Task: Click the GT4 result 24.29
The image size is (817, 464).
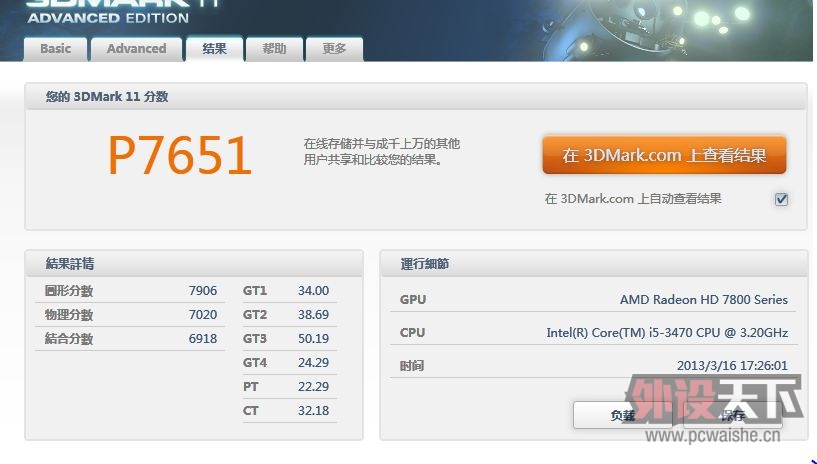Action: coord(313,362)
